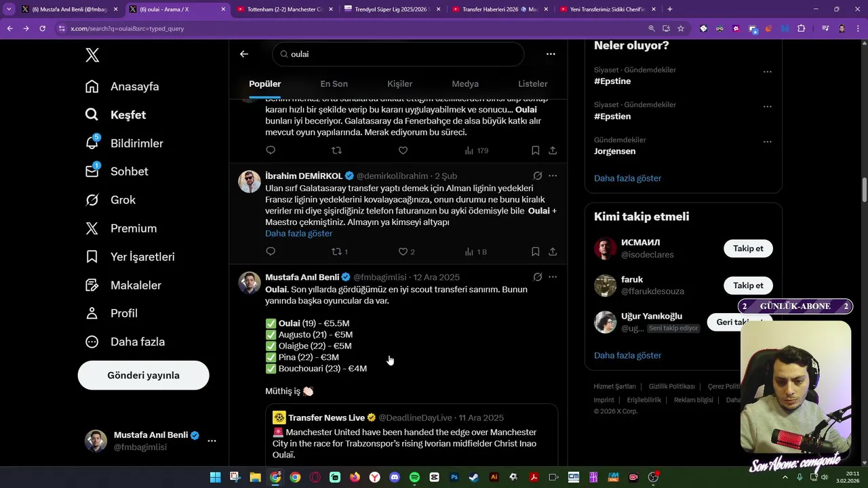The height and width of the screenshot is (488, 868).
Task: Open more options on Mustafa Anıl Benli's tweet
Action: point(553,277)
